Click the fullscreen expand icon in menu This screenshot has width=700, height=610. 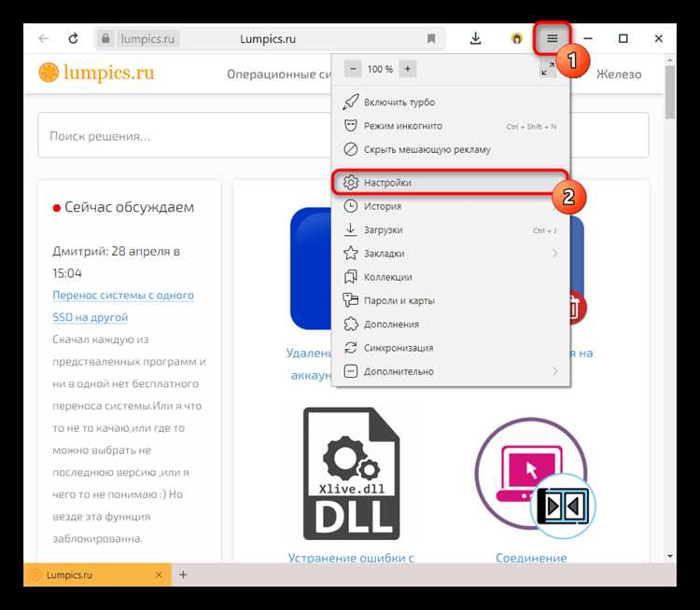[x=548, y=69]
